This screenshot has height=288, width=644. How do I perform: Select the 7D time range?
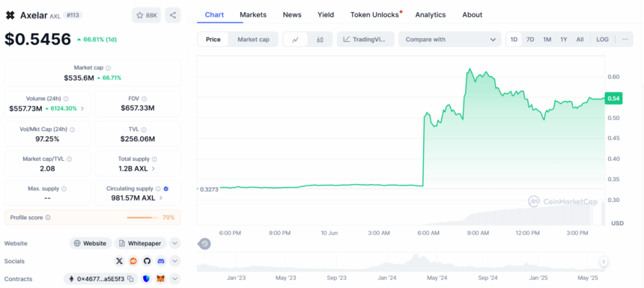point(530,40)
